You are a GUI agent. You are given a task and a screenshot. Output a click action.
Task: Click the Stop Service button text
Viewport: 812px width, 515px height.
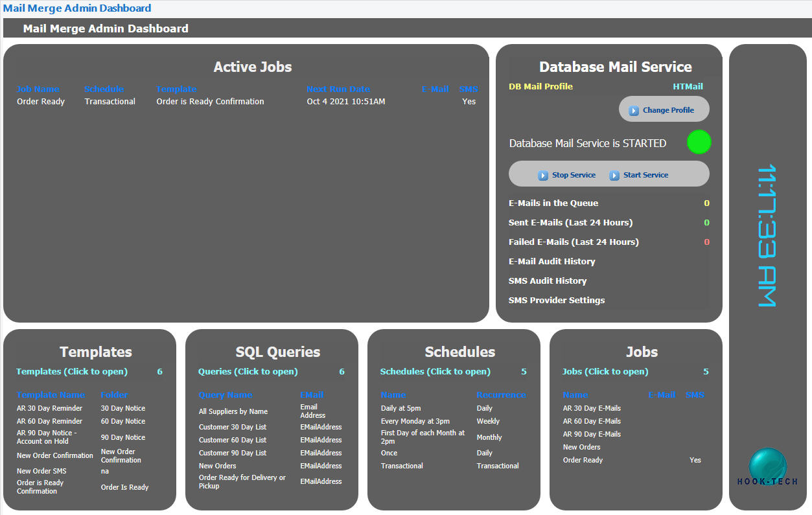[574, 175]
